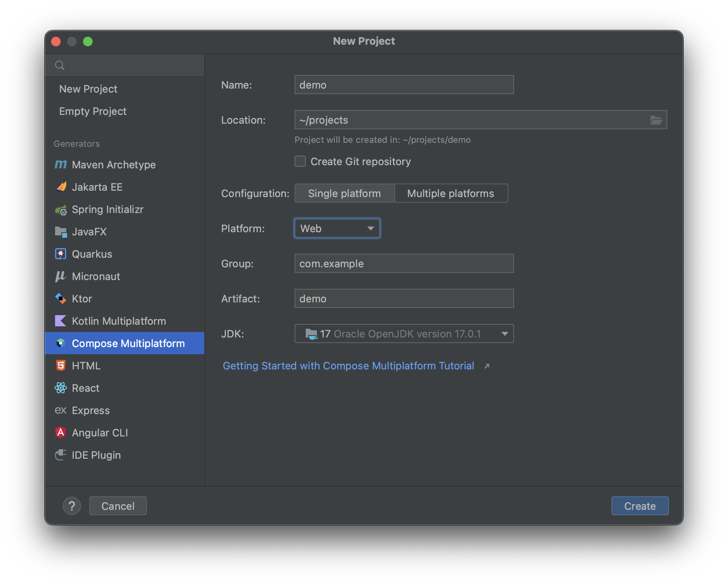
Task: Switch configuration to Single platform
Action: tap(344, 193)
